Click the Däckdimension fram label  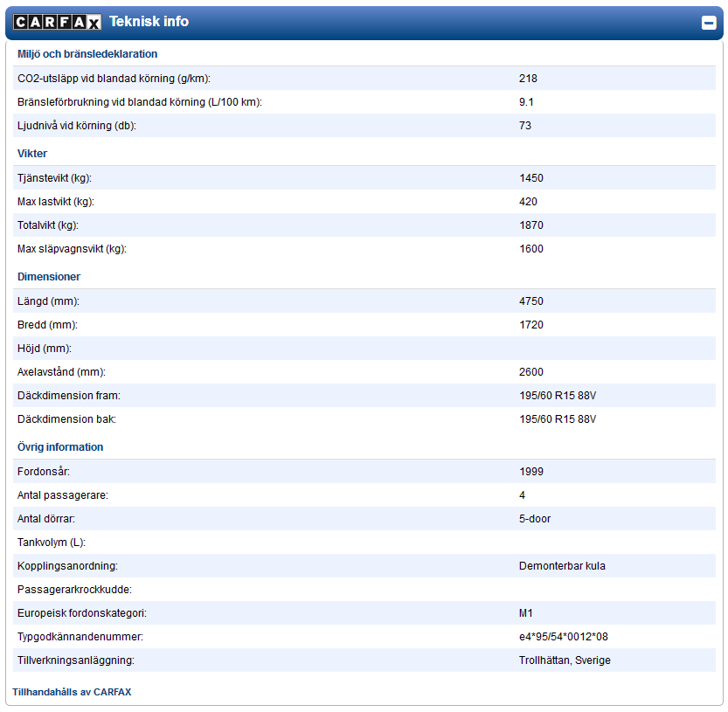click(x=69, y=396)
